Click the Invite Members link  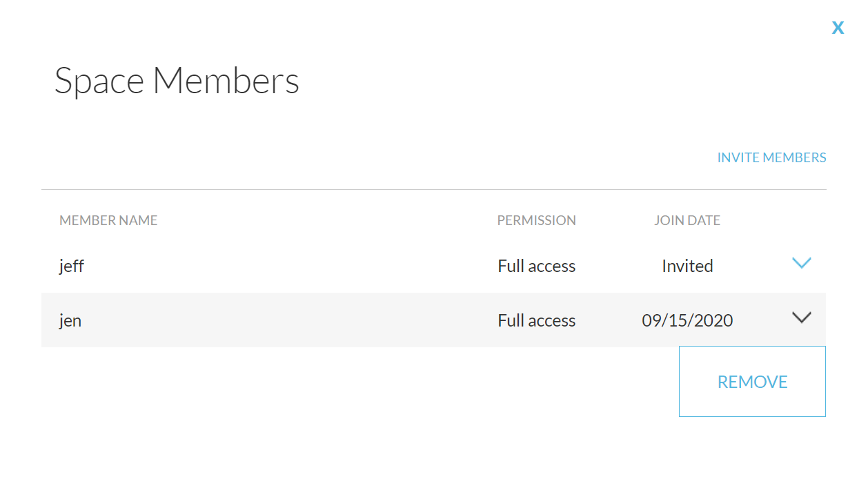pos(771,157)
